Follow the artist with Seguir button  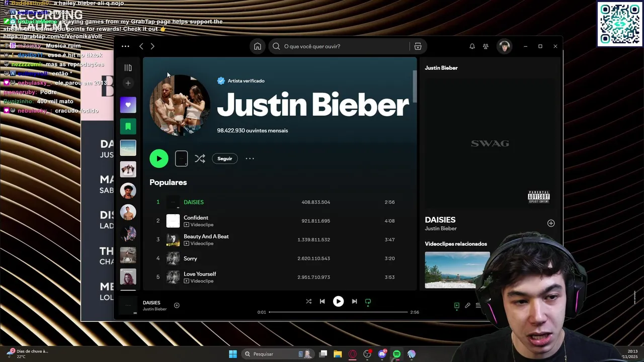click(x=225, y=158)
